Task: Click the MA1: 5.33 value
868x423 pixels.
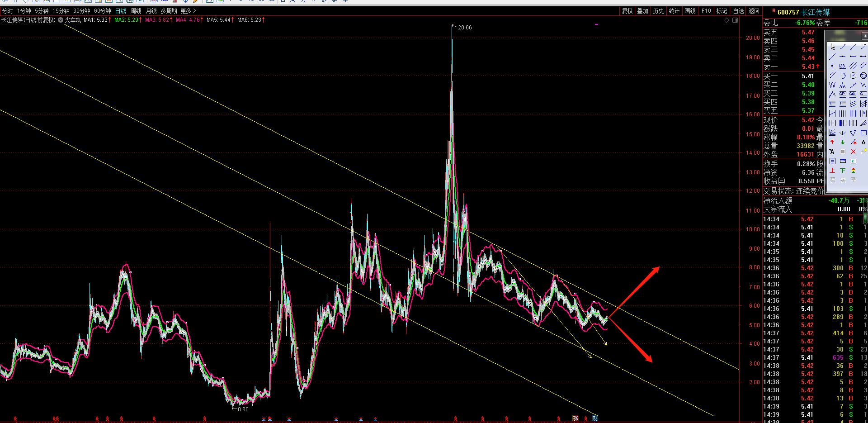Action: (x=97, y=20)
